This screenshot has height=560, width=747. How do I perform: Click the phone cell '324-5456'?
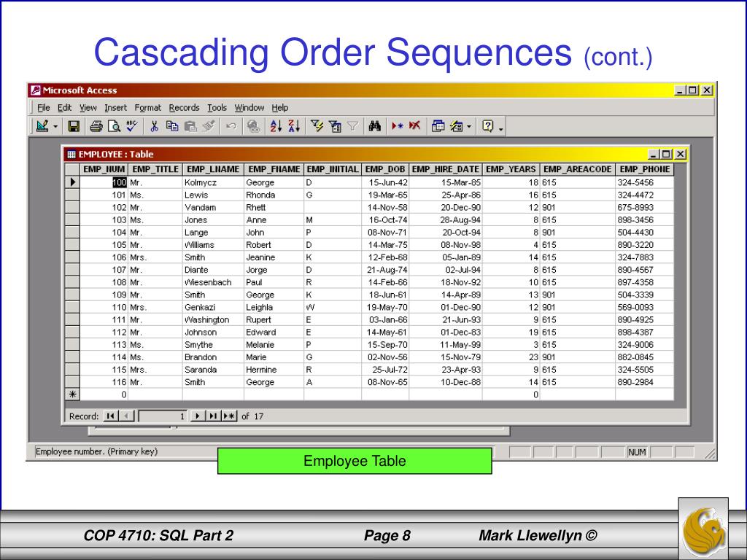(x=644, y=182)
